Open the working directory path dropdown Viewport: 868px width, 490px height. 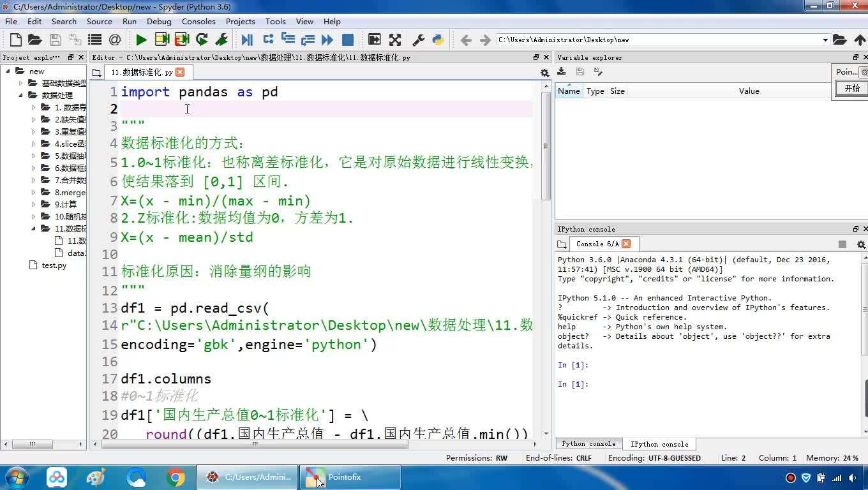[825, 40]
